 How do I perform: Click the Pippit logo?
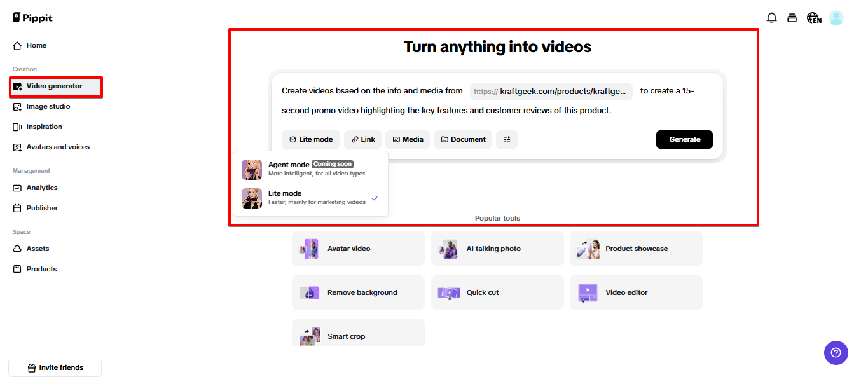point(33,18)
